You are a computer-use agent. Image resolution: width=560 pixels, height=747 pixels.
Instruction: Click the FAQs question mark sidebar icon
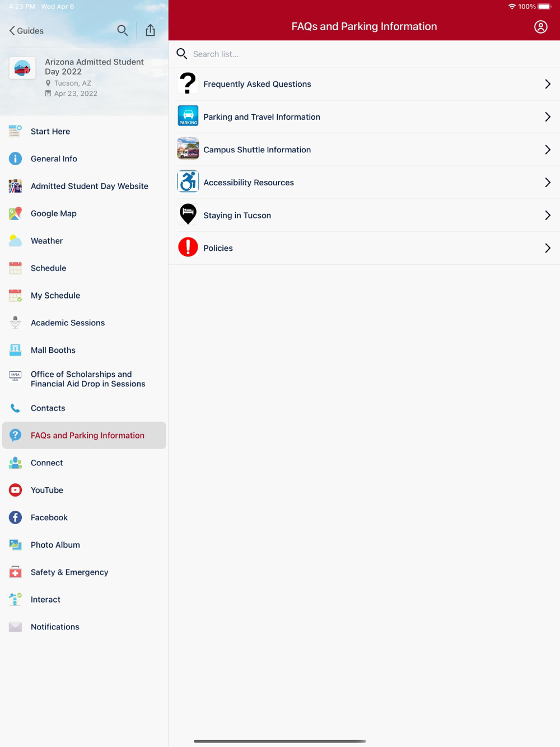click(x=15, y=435)
